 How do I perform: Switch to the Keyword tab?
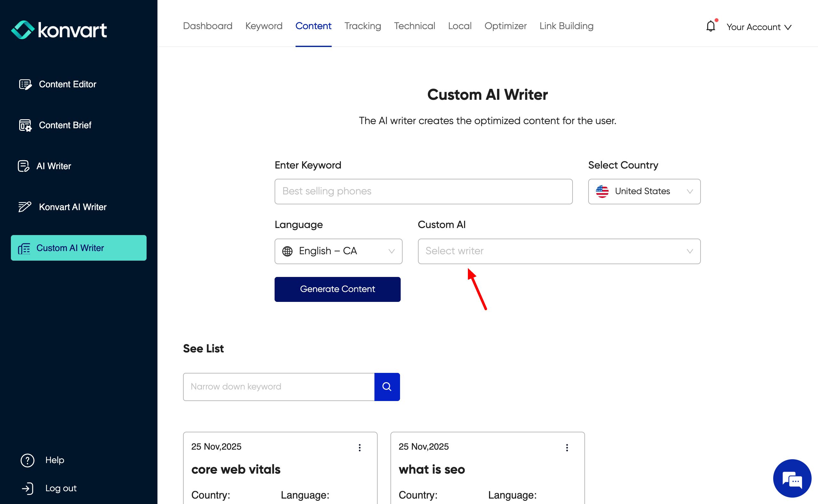pos(264,26)
